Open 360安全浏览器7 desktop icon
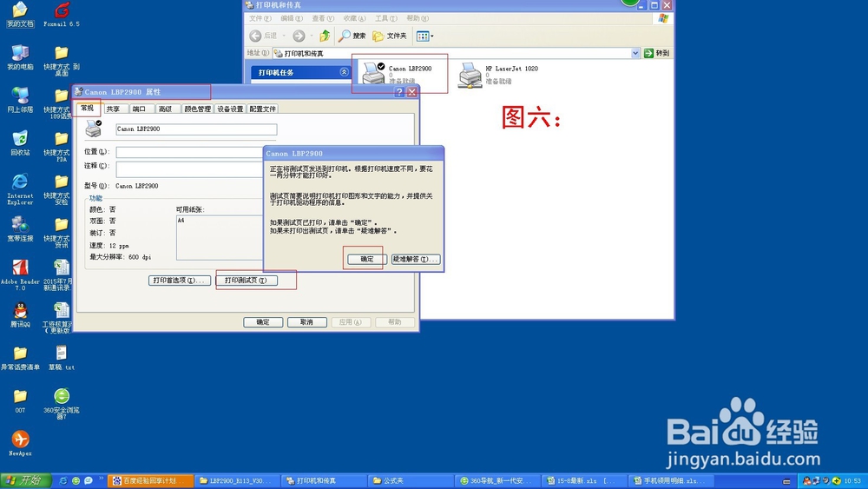Screen dimensions: 868x489 coord(62,404)
